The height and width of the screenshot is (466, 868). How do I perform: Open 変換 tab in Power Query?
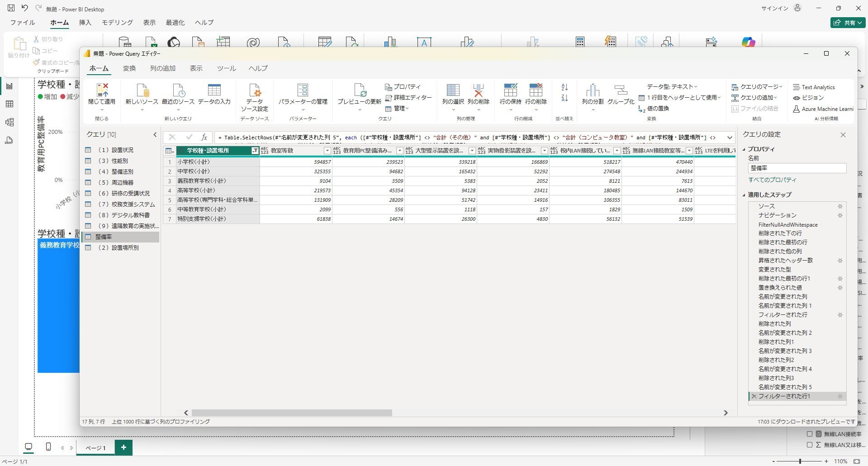pos(129,68)
